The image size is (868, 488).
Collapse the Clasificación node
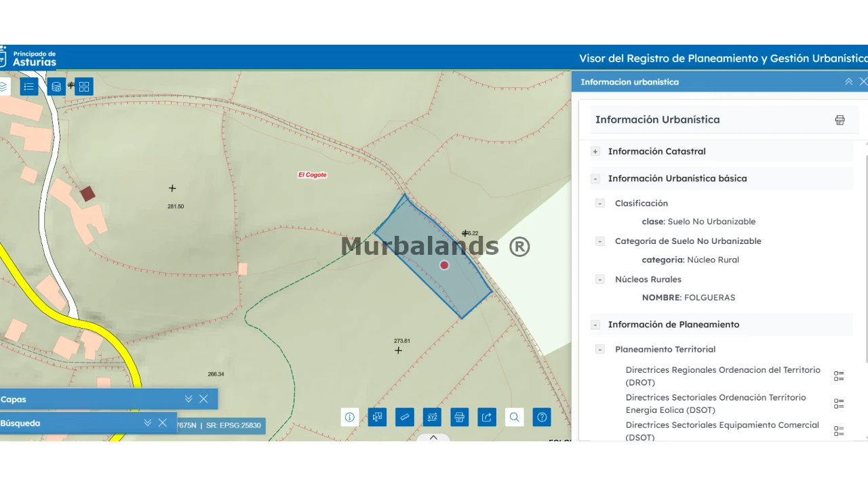coord(600,203)
